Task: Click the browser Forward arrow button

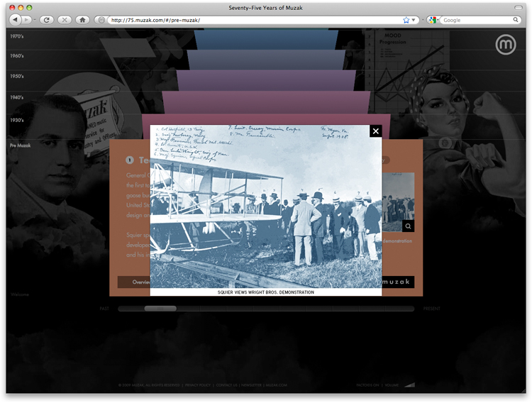Action: tap(26, 20)
